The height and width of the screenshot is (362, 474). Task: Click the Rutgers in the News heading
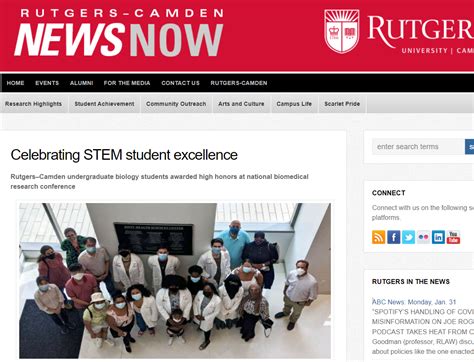[411, 282]
